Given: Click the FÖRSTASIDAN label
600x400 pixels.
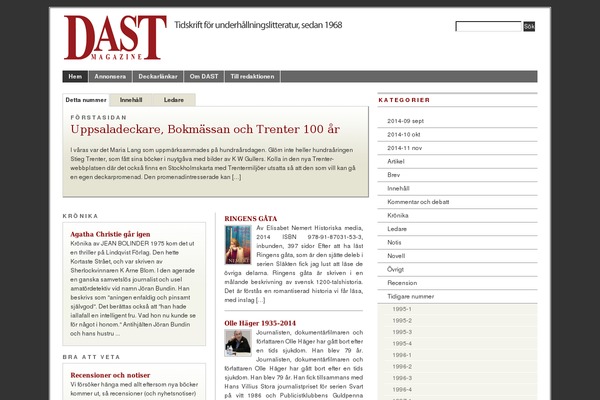Looking at the screenshot, I should click(99, 118).
